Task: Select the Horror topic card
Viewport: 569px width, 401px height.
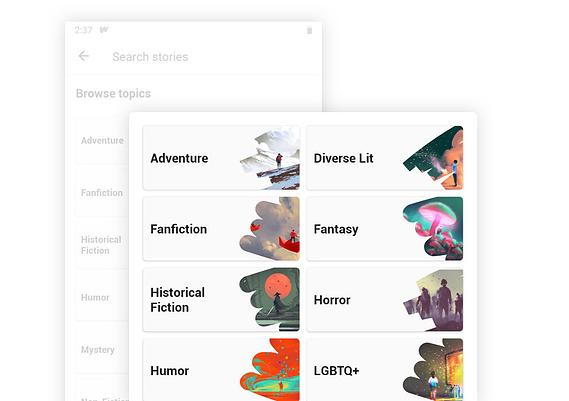Action: pos(385,299)
